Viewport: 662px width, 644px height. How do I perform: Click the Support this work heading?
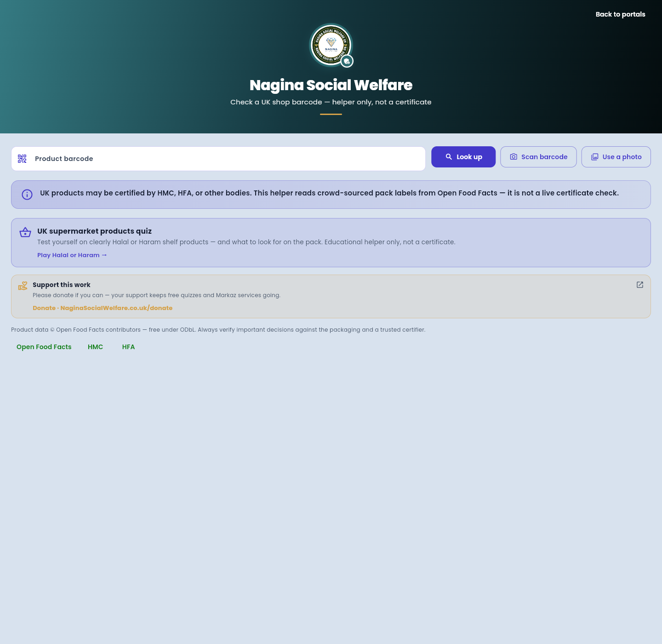(x=62, y=285)
